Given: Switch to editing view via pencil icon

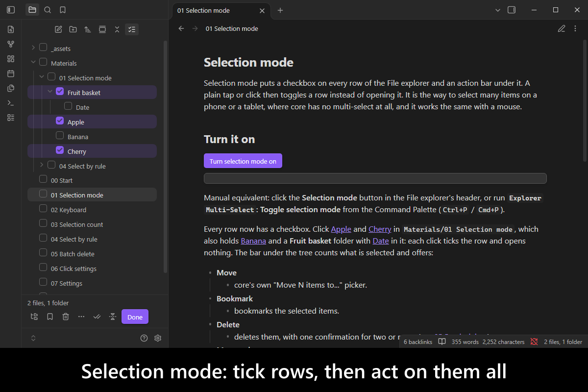Looking at the screenshot, I should [562, 28].
